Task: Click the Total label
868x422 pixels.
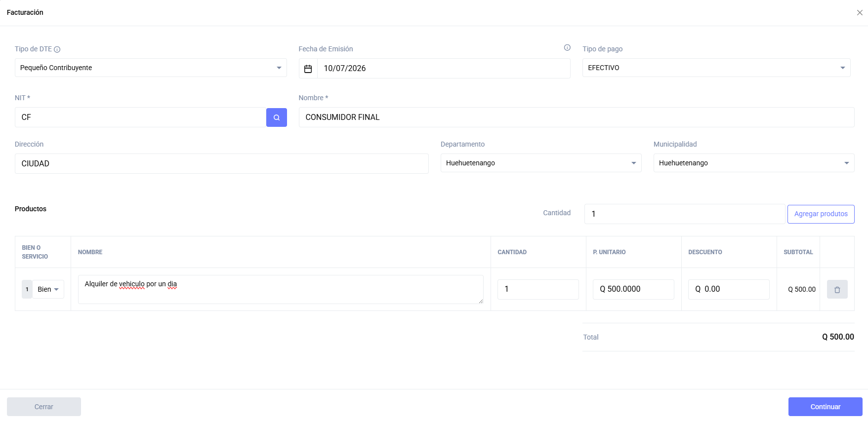Action: click(591, 337)
